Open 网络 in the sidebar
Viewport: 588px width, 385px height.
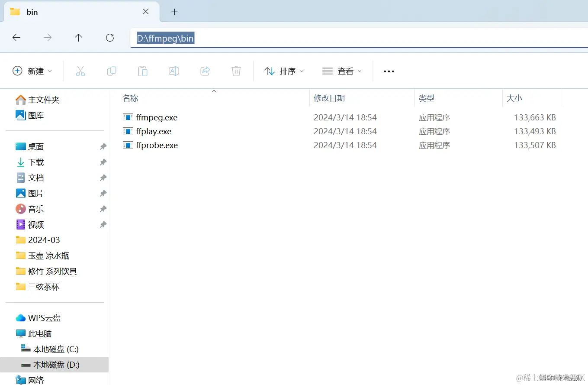tap(30, 380)
